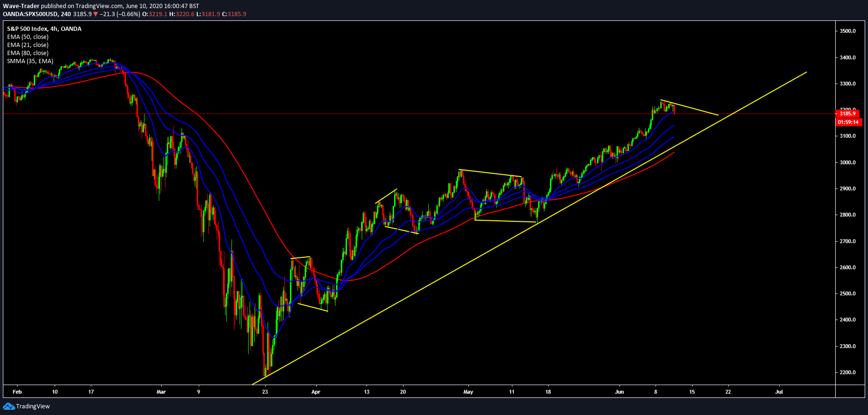The image size is (868, 415).
Task: Click the Jun label on time axis
Action: 619,392
